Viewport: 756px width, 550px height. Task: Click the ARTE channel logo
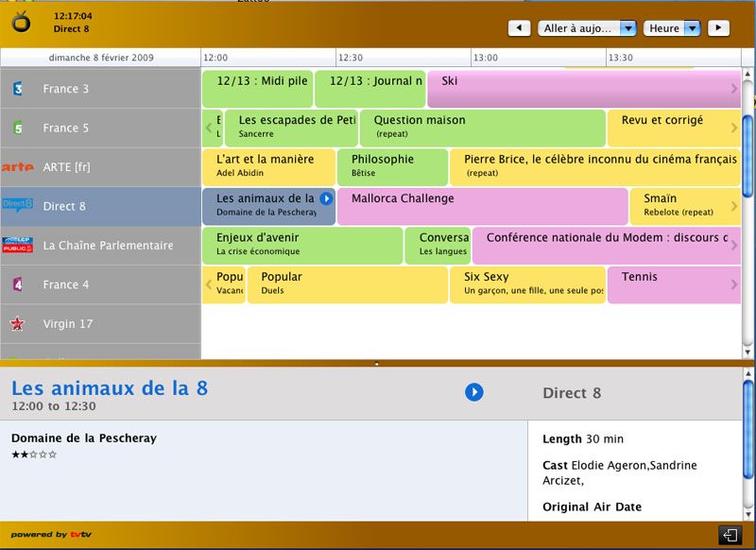click(18, 167)
